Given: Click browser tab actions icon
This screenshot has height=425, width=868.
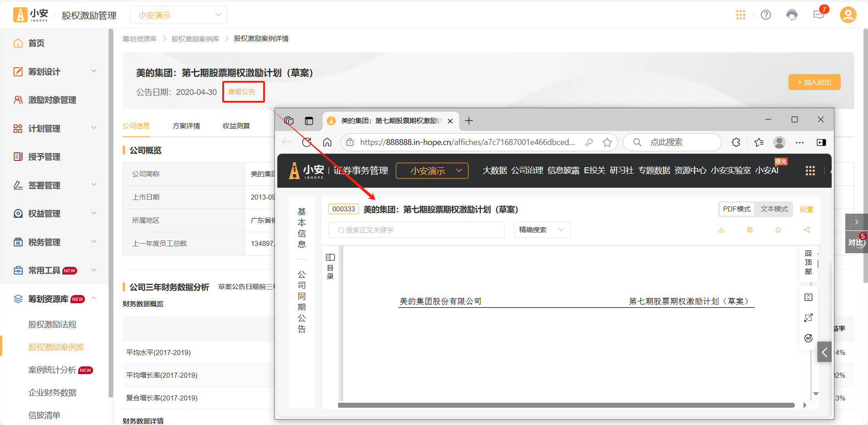Looking at the screenshot, I should [x=289, y=120].
